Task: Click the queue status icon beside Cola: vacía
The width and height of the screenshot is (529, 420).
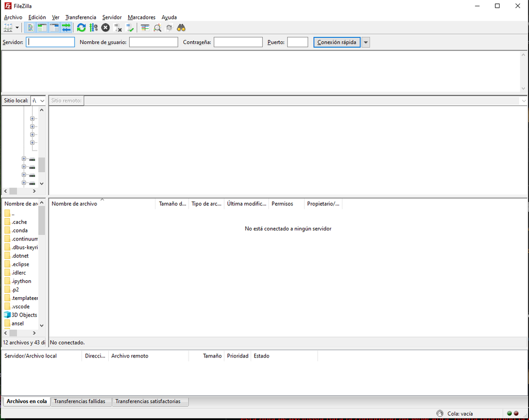Action: pyautogui.click(x=440, y=413)
